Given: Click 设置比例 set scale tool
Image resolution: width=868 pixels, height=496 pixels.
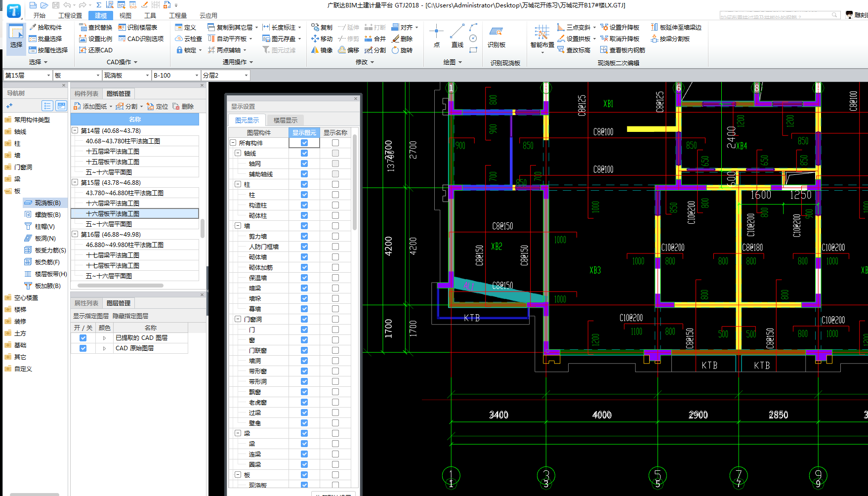Looking at the screenshot, I should click(95, 39).
